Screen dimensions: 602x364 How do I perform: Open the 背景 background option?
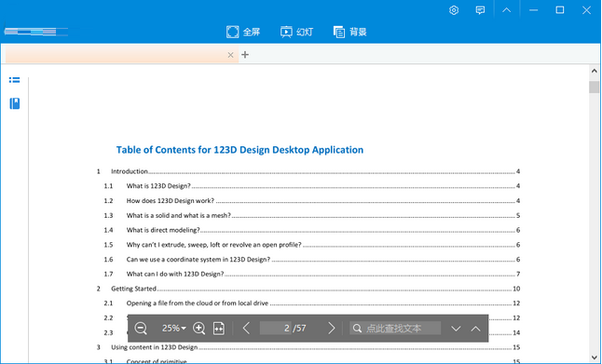click(x=350, y=32)
